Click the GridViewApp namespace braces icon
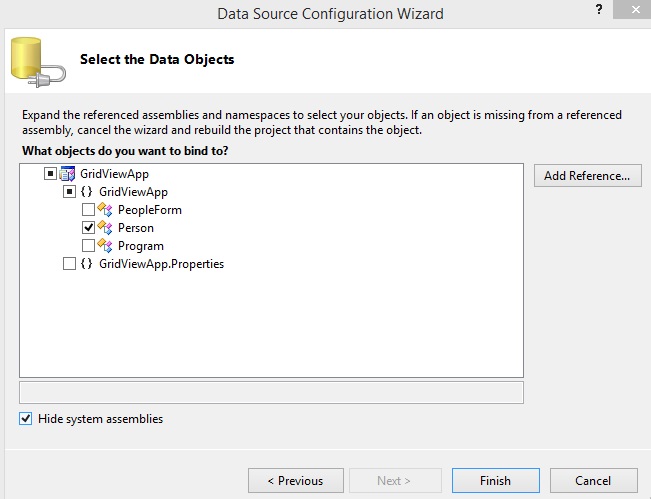 tap(87, 192)
